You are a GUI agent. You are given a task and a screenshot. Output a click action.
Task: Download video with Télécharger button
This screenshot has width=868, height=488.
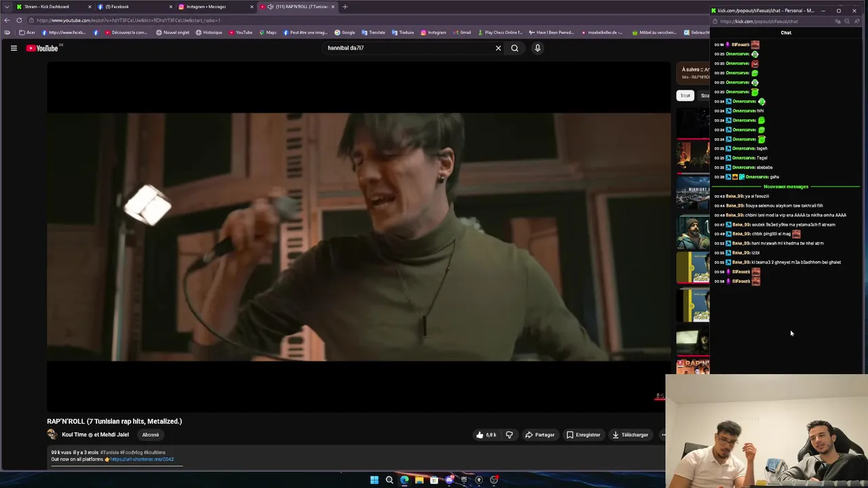point(630,434)
